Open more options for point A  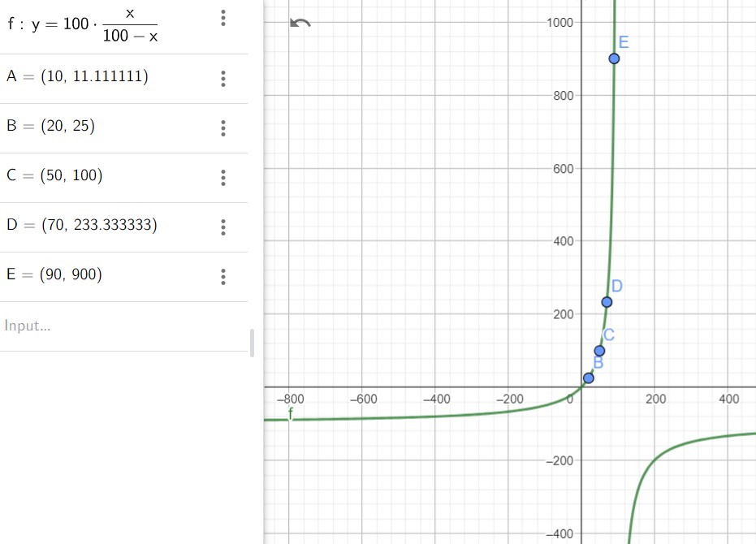222,79
